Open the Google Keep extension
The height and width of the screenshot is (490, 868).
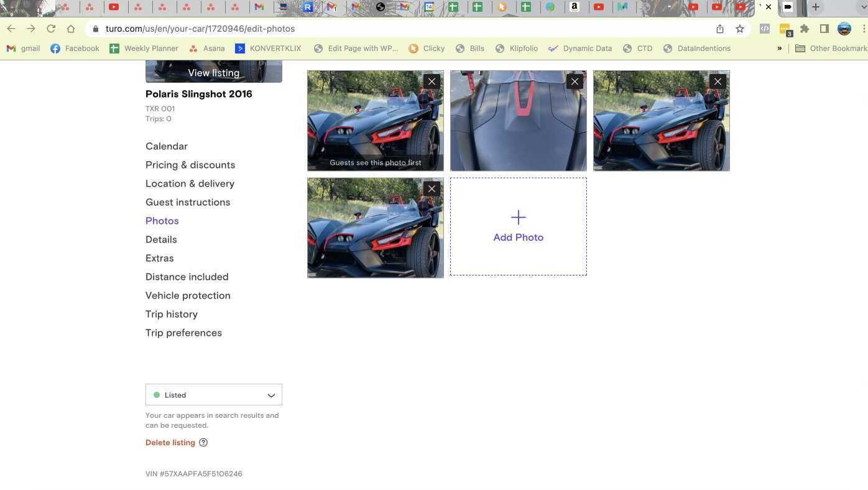pos(785,29)
